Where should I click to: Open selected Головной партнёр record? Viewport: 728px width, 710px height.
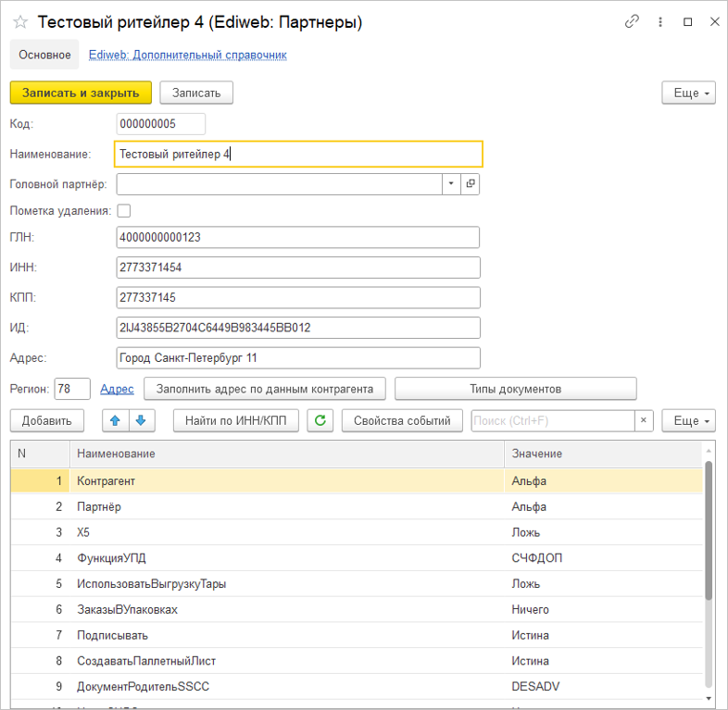coord(471,184)
